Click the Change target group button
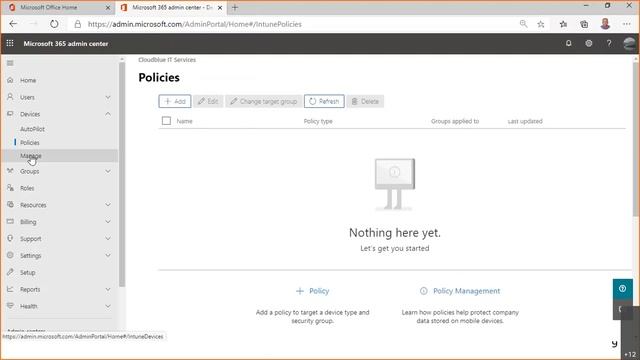 tap(264, 101)
